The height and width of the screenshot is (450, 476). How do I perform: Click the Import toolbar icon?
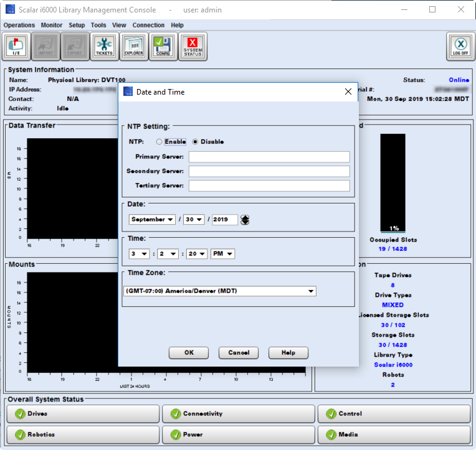point(45,47)
